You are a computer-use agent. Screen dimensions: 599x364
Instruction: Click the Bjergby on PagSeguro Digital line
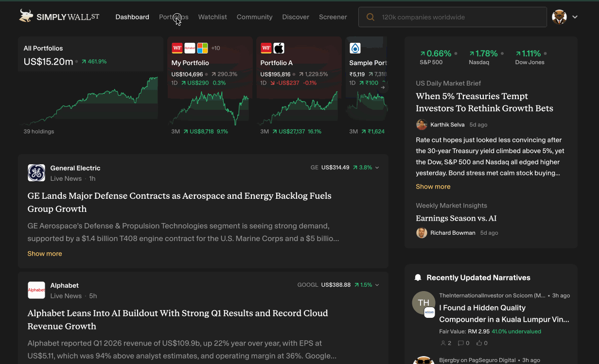point(490,360)
